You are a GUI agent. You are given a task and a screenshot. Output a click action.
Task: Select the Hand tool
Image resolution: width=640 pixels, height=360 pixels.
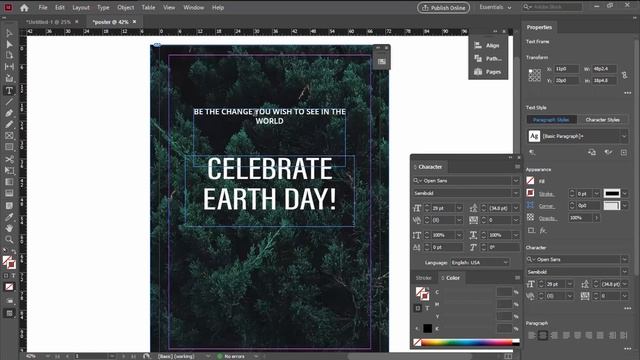coord(9,228)
